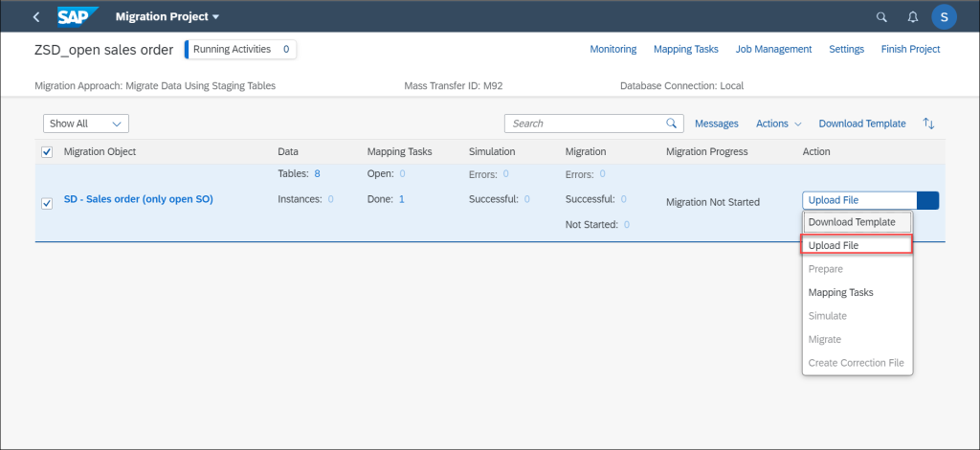Open project Settings
Screen dimensions: 980x450
pos(846,49)
